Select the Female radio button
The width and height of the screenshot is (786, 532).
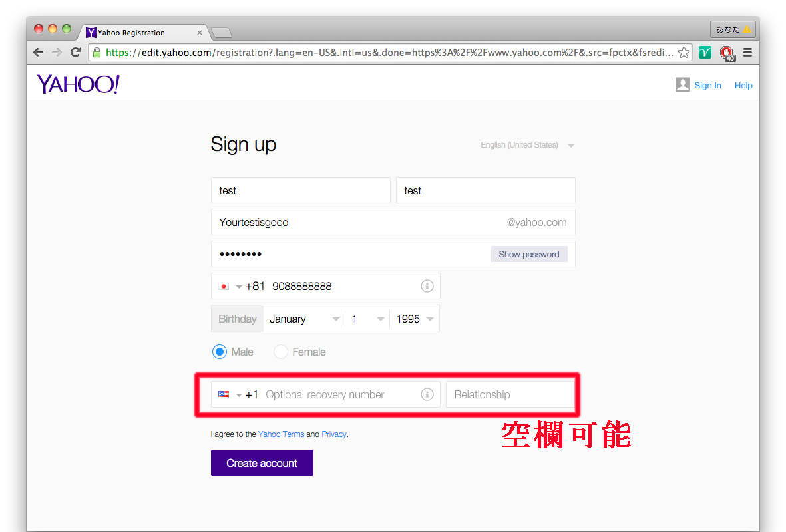tap(281, 352)
